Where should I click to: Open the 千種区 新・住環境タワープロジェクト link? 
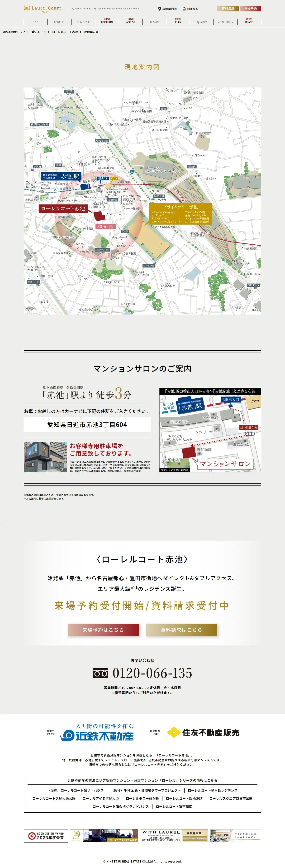(x=146, y=790)
